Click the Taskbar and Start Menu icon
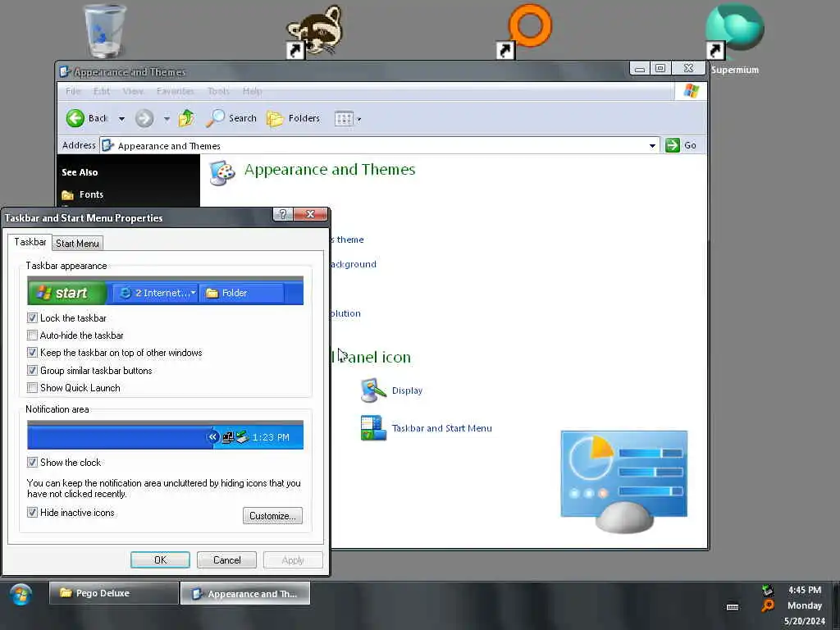 pyautogui.click(x=373, y=428)
